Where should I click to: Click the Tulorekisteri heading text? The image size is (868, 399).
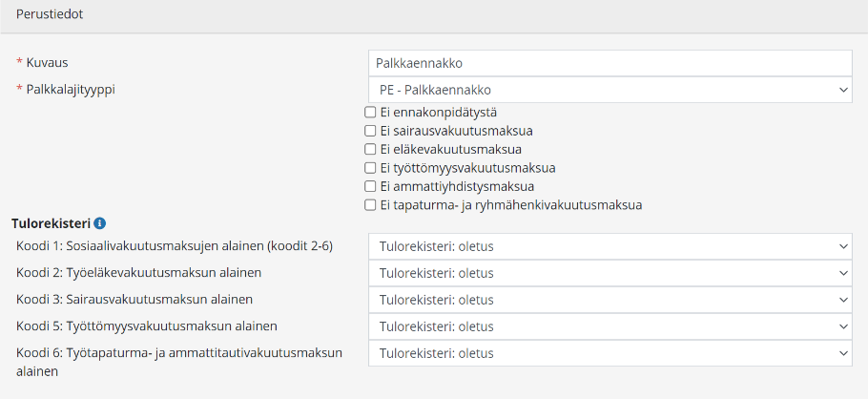[x=51, y=223]
